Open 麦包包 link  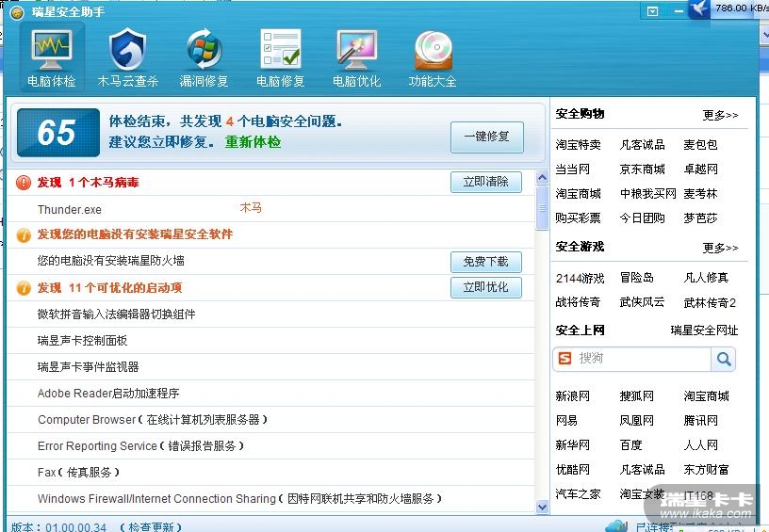click(700, 145)
